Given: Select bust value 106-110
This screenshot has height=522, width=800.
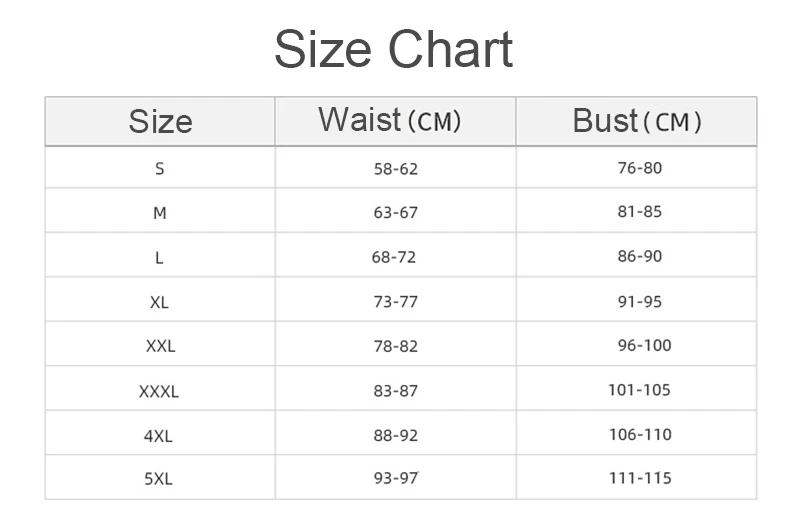Looking at the screenshot, I should 640,434.
